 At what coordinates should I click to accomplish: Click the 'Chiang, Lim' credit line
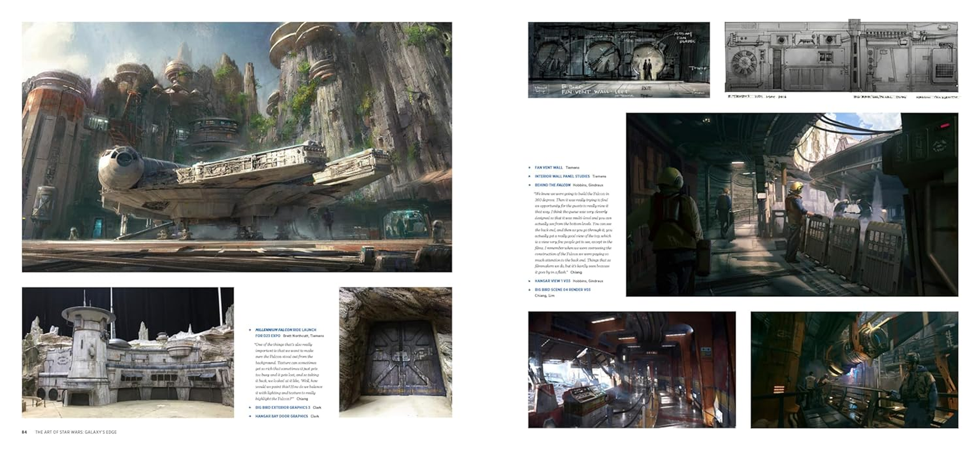coord(545,295)
